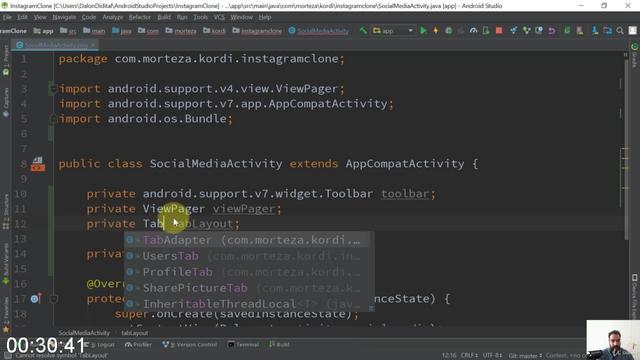Screen dimensions: 640x360
Task: Open the Code menu
Action: (89, 17)
